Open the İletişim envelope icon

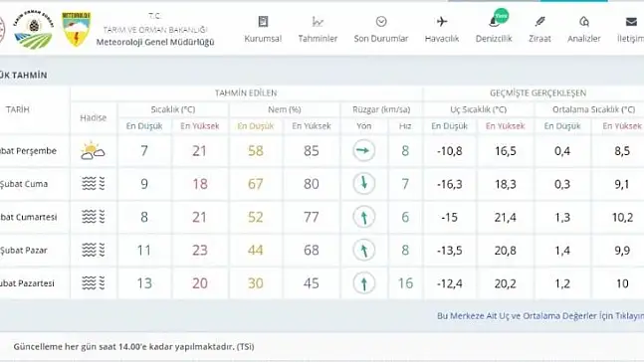coord(631,21)
